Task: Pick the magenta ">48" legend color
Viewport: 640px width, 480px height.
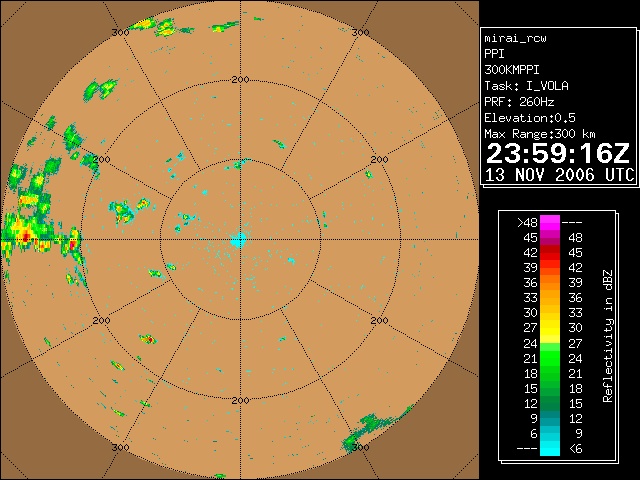Action: pos(550,222)
